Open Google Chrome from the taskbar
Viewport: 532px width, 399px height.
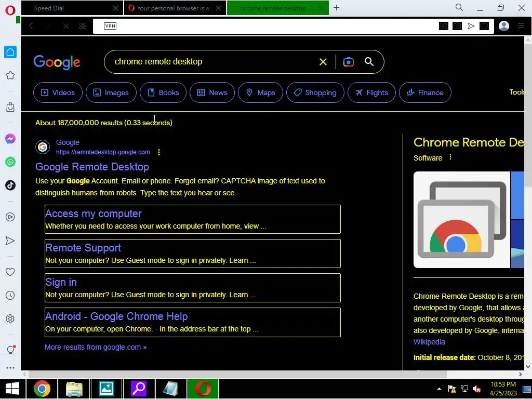click(x=42, y=389)
